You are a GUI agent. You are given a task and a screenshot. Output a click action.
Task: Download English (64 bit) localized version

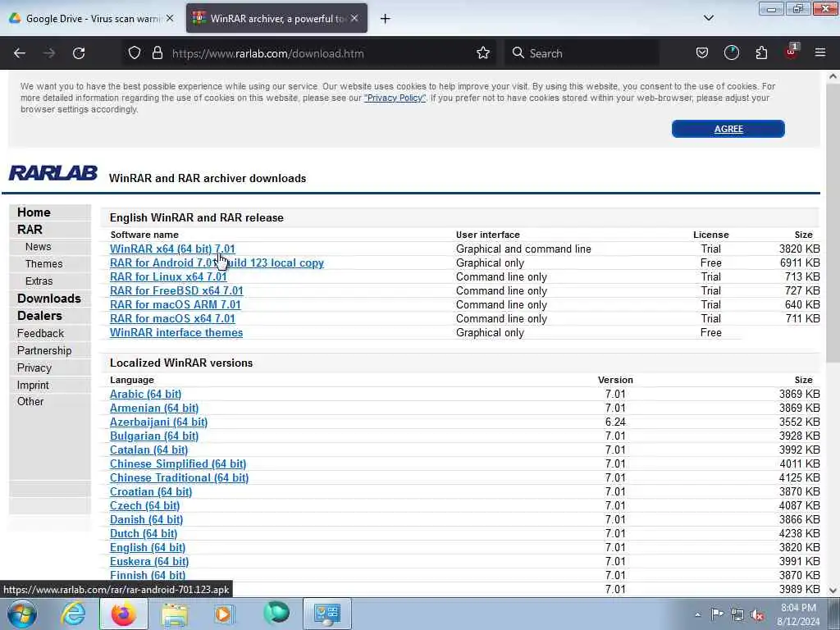[x=148, y=547]
